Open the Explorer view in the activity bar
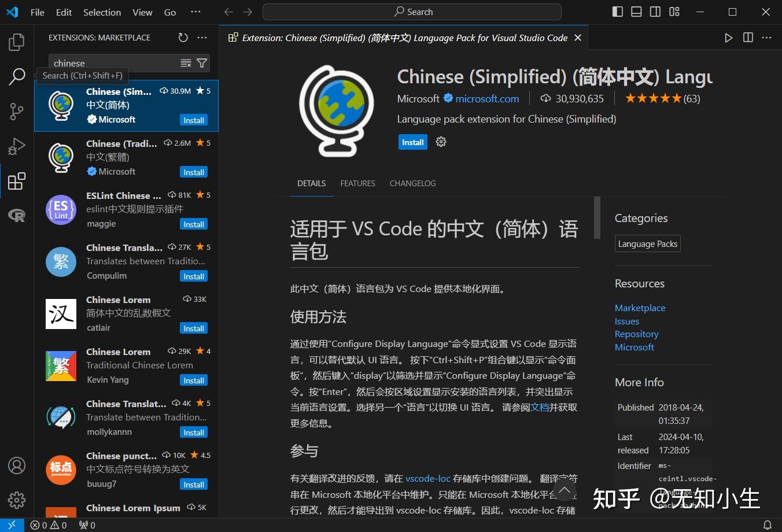782x532 pixels. coord(16,41)
